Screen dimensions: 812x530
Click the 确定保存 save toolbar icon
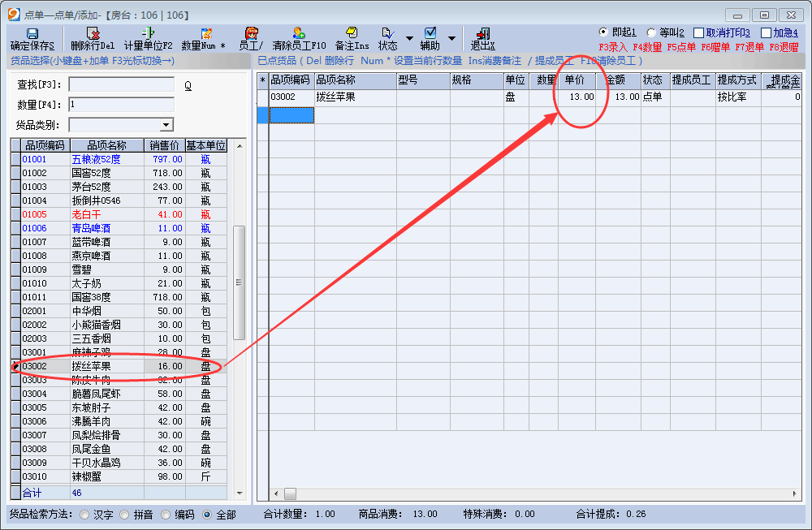[x=32, y=34]
